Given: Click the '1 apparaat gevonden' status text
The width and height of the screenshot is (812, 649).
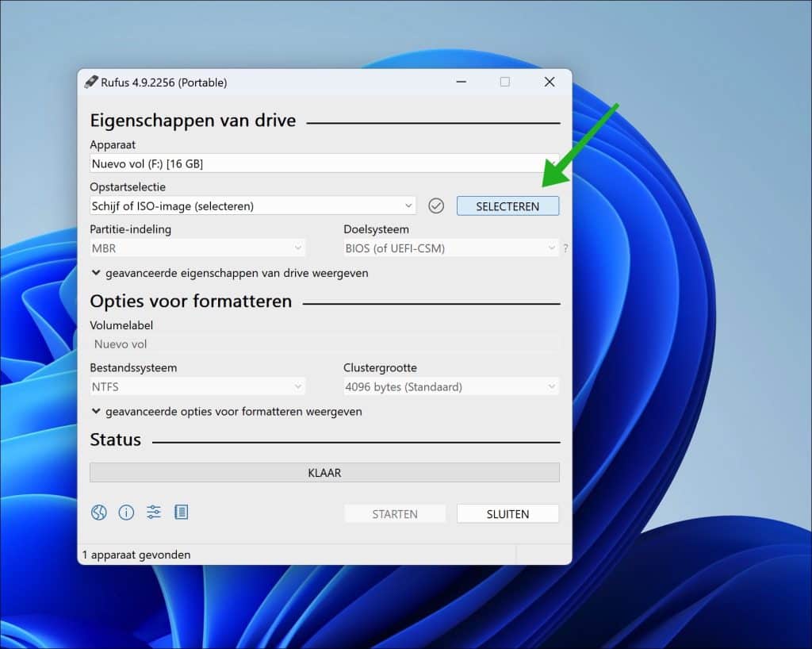Looking at the screenshot, I should [136, 555].
